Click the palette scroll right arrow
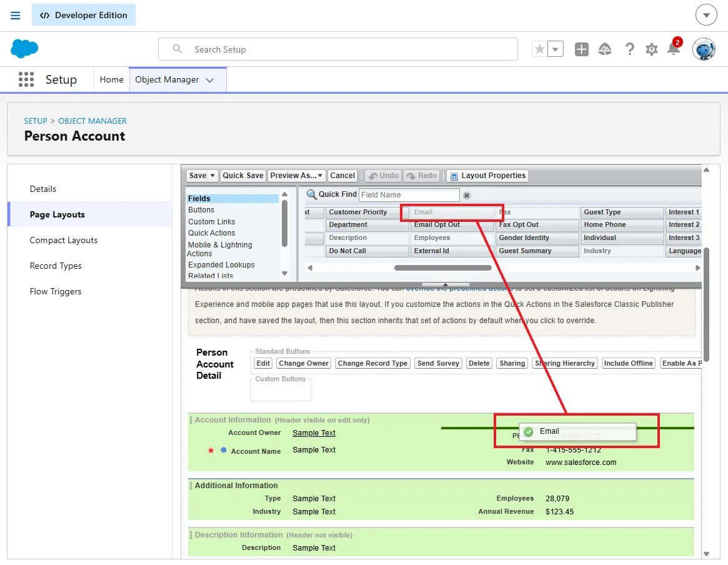The width and height of the screenshot is (728, 565). pyautogui.click(x=697, y=268)
